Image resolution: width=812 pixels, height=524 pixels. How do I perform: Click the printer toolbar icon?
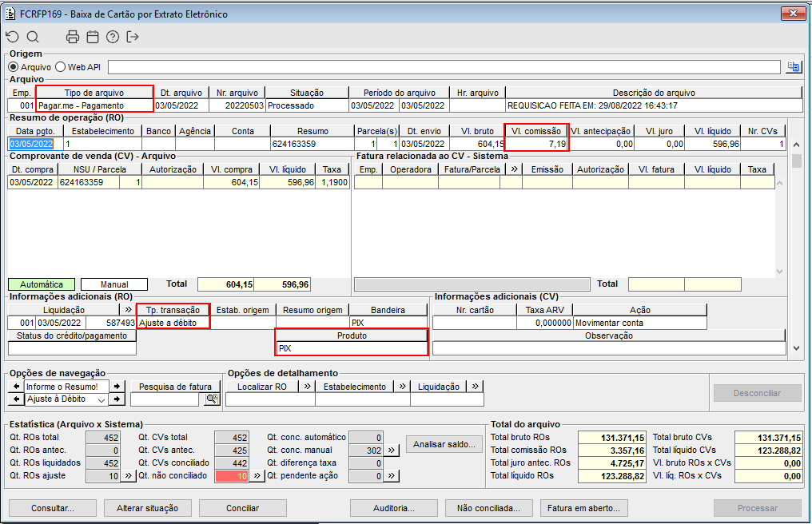point(73,37)
